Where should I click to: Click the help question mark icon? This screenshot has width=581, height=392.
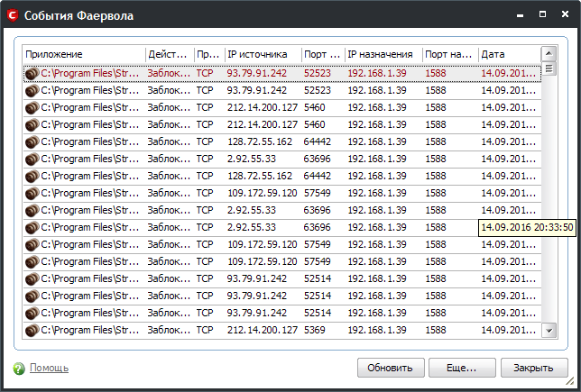tap(19, 368)
